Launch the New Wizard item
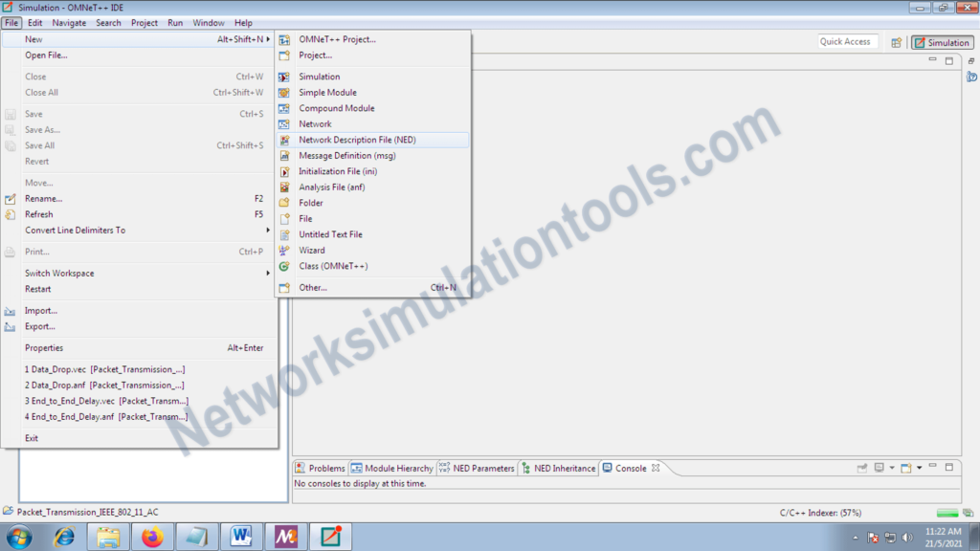The width and height of the screenshot is (980, 551). pyautogui.click(x=311, y=250)
